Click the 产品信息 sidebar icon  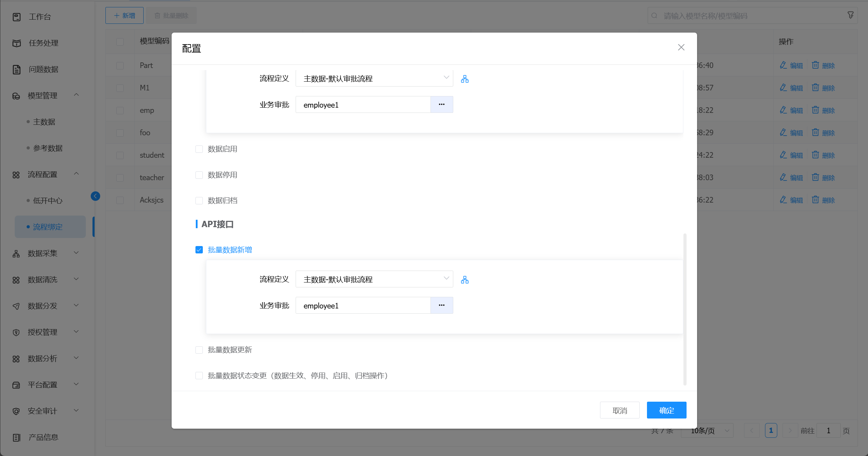pos(16,437)
